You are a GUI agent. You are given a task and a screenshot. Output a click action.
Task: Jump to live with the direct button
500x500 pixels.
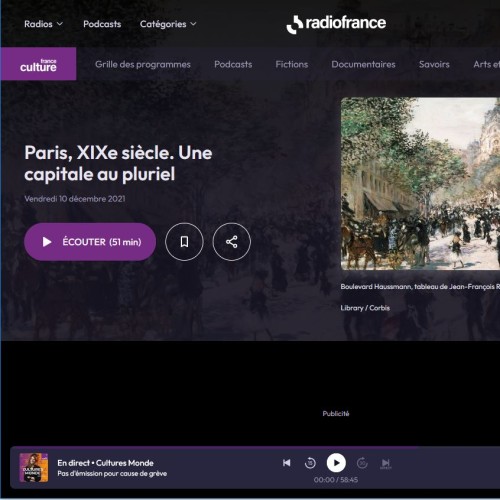pos(386,463)
